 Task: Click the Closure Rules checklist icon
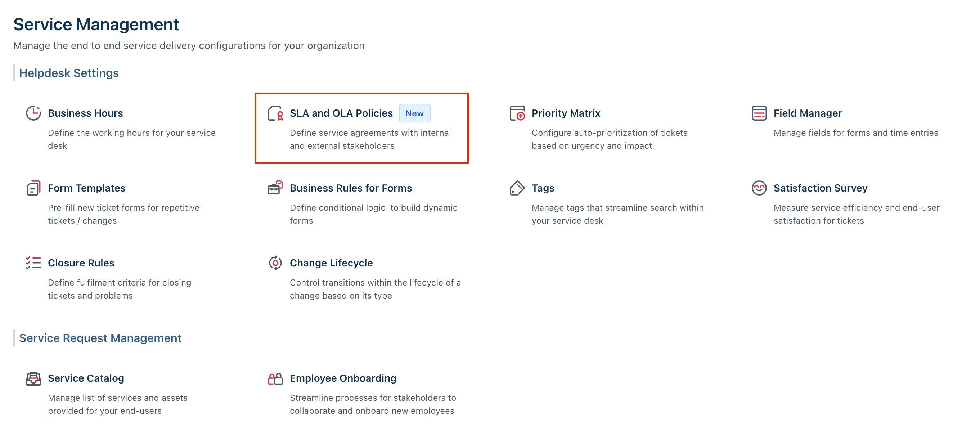(33, 263)
